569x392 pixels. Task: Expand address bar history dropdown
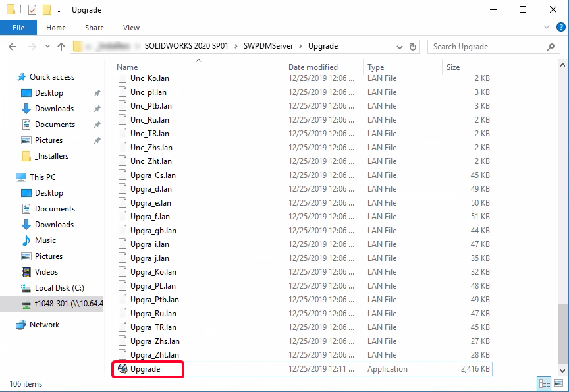coord(400,47)
